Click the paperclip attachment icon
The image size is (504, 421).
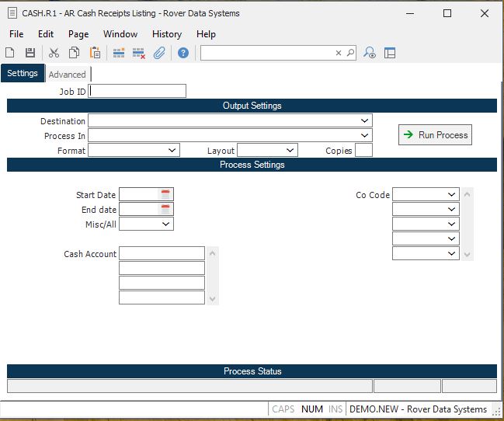159,53
